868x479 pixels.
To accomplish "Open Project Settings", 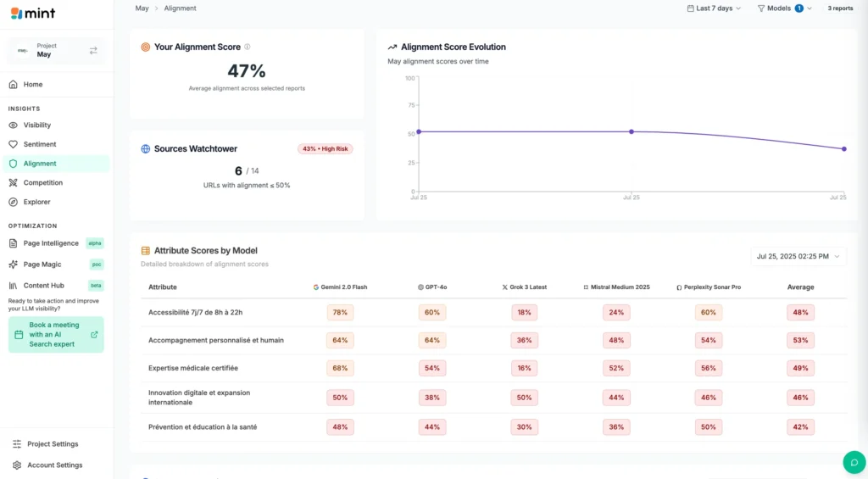I will [52, 444].
